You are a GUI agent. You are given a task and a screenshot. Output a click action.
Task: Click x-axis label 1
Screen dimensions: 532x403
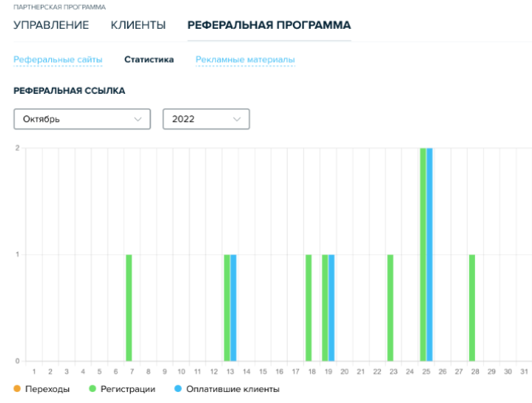[x=34, y=372]
